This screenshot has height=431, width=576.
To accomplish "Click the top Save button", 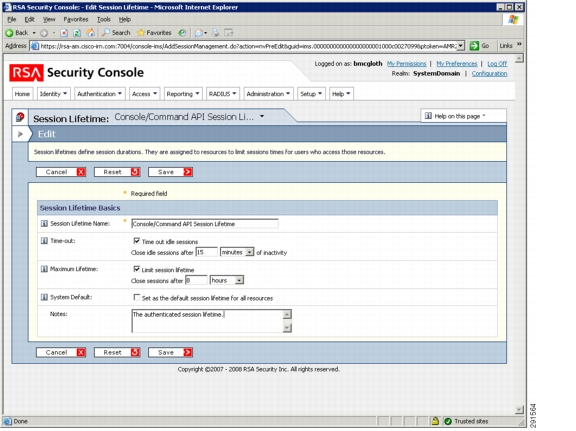I will coord(170,172).
